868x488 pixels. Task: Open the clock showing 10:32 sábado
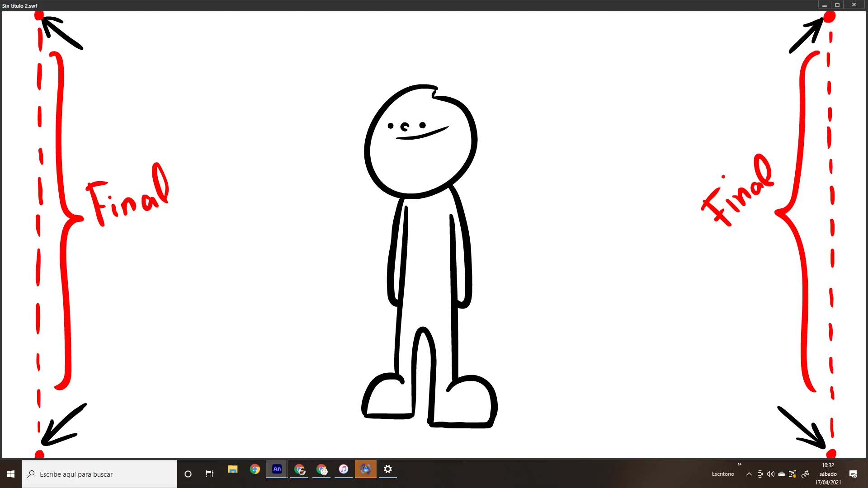828,474
